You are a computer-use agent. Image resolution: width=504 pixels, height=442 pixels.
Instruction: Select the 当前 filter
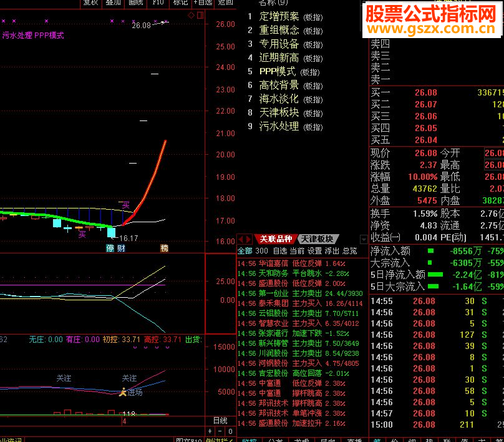[x=297, y=251]
